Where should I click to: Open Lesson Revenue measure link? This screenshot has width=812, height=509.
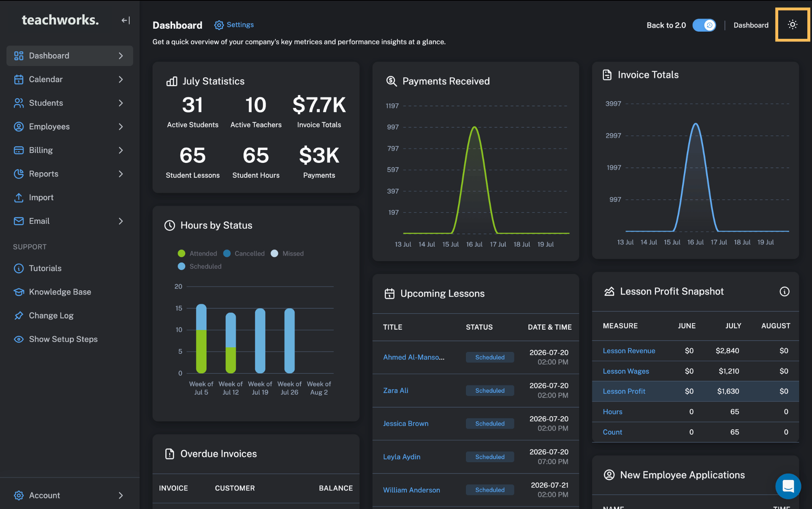coord(629,351)
